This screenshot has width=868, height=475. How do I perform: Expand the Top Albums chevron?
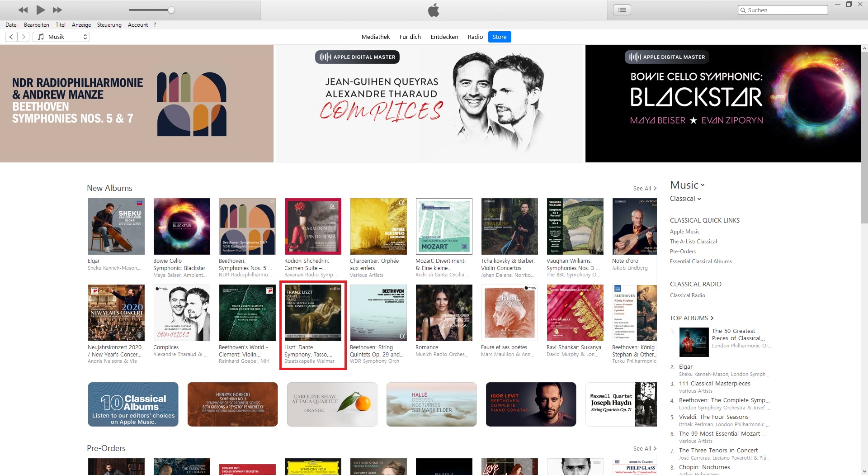point(712,318)
